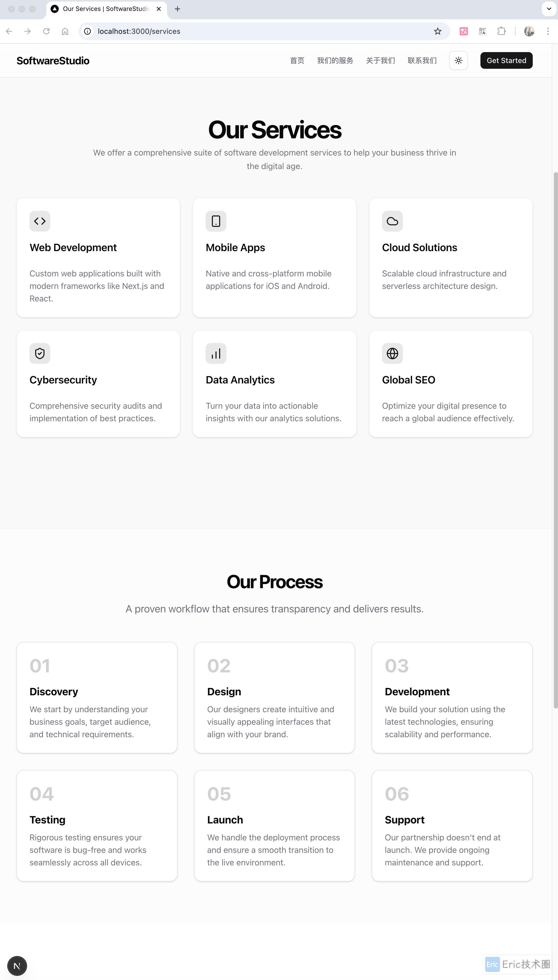Click the page vertical scrollbar thumb
Viewport: 558px width, 980px height.
click(x=555, y=441)
